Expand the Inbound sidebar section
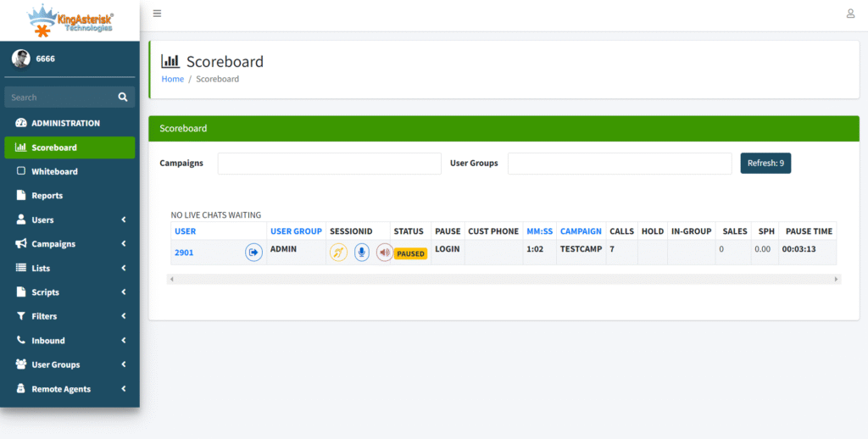The width and height of the screenshot is (868, 439). pyautogui.click(x=70, y=341)
